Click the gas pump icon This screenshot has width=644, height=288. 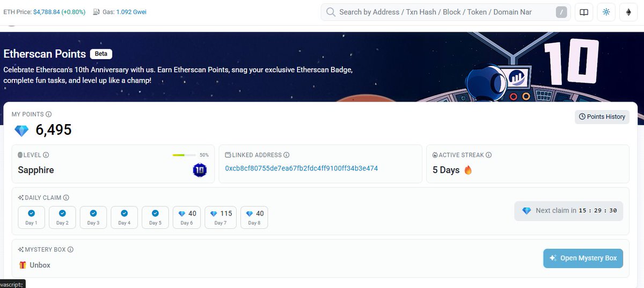96,12
